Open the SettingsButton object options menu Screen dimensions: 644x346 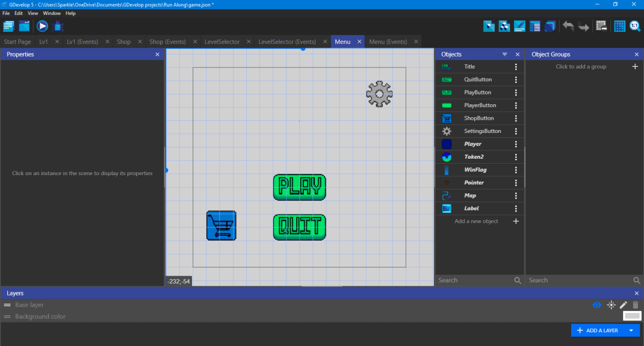516,131
